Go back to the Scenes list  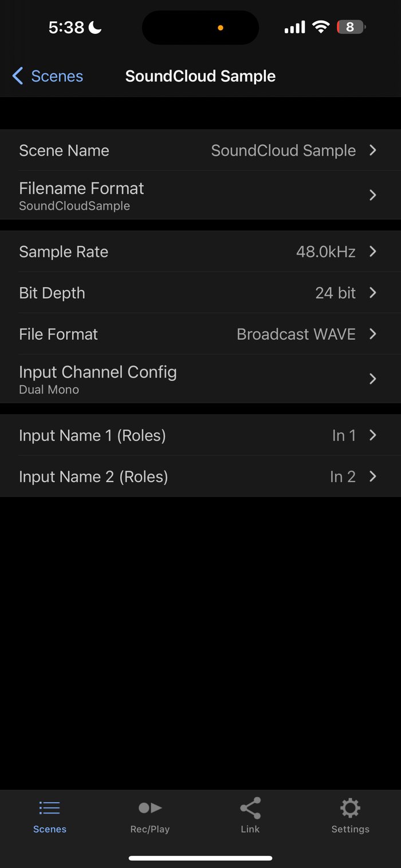pyautogui.click(x=48, y=76)
